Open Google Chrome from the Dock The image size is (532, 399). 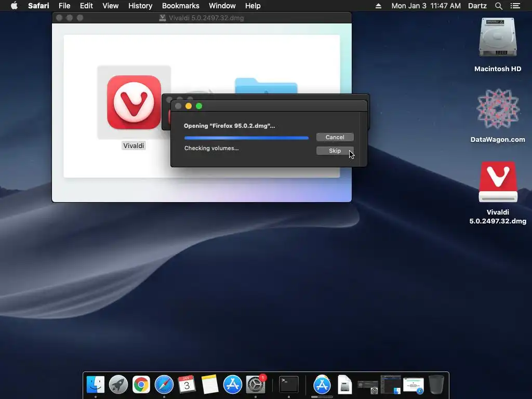click(141, 384)
